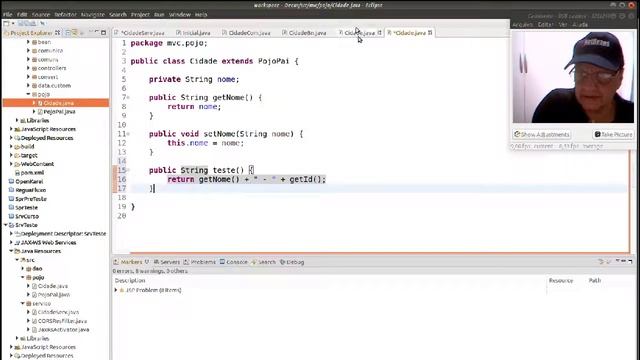Collapse the service package
Viewport: 640px width, 360px height.
[22, 303]
